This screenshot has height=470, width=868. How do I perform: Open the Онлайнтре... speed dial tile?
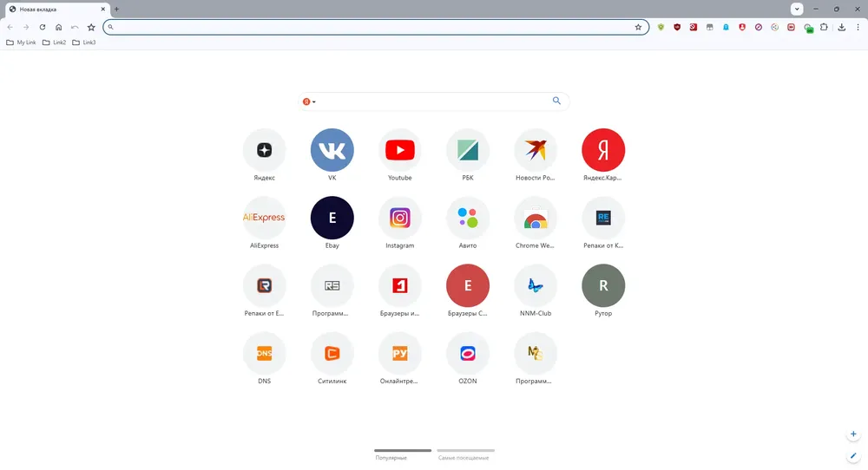tap(399, 353)
